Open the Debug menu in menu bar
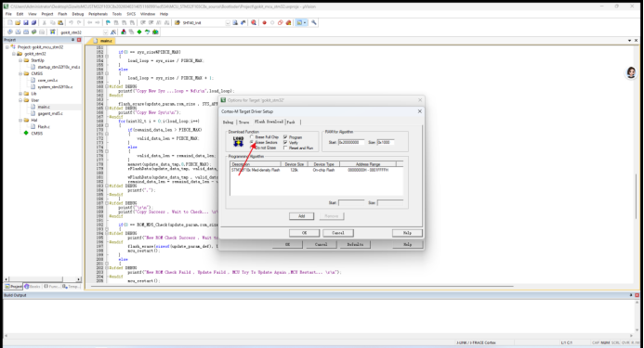The height and width of the screenshot is (348, 644). pyautogui.click(x=78, y=14)
